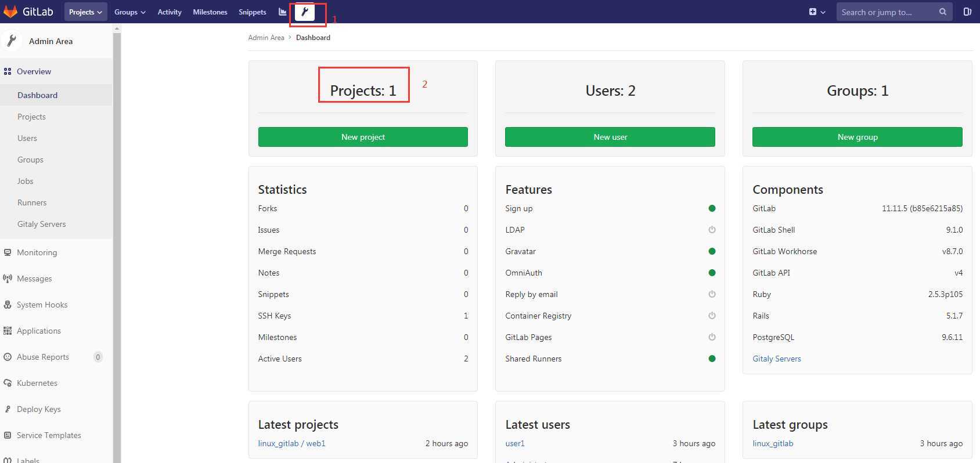Image resolution: width=980 pixels, height=463 pixels.
Task: Click the Service Templates icon
Action: point(8,435)
